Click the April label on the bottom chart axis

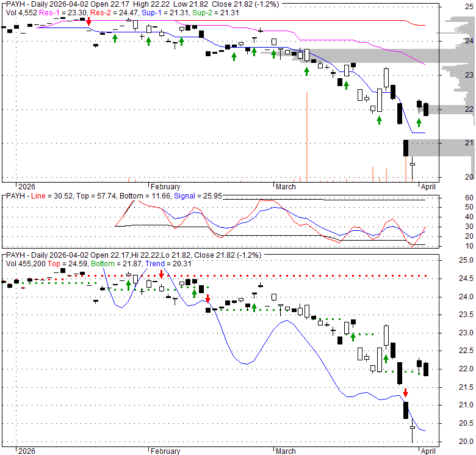tap(427, 451)
